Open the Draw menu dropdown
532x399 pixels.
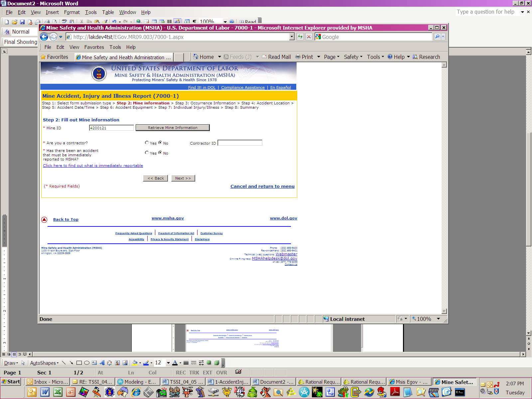11,363
